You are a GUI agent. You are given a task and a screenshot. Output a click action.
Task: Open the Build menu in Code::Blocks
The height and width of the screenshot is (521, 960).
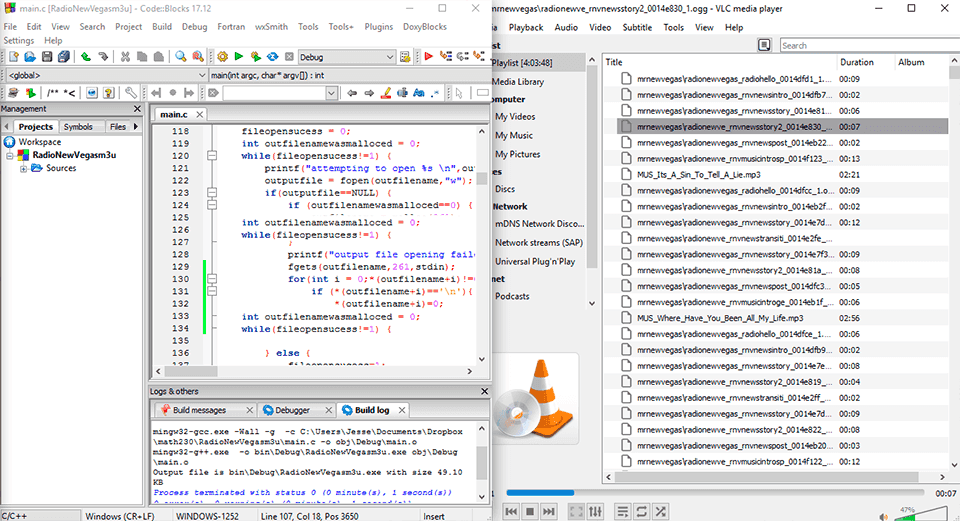[162, 27]
